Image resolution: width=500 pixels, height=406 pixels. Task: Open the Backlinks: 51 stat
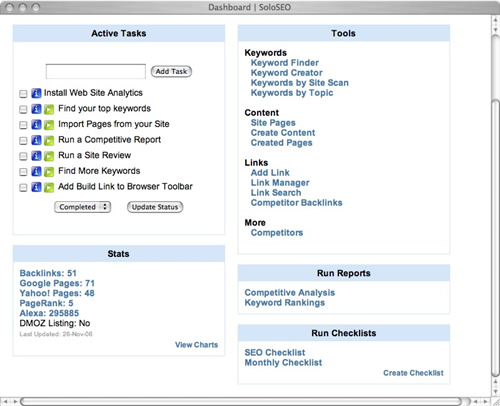pos(48,273)
